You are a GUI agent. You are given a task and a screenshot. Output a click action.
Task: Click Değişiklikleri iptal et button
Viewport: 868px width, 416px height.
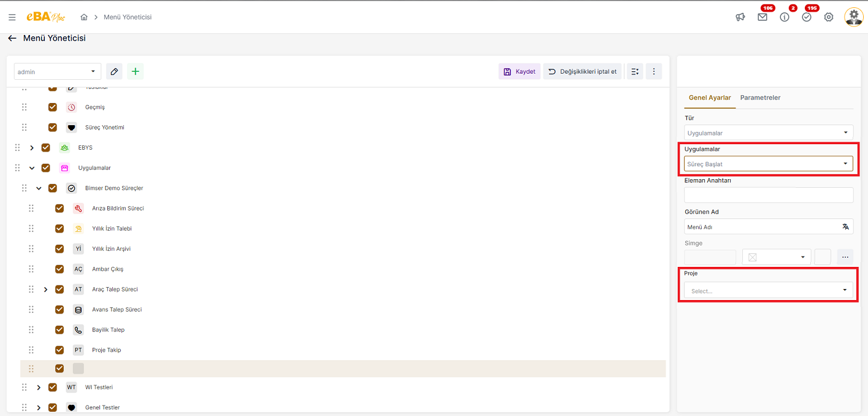(583, 72)
